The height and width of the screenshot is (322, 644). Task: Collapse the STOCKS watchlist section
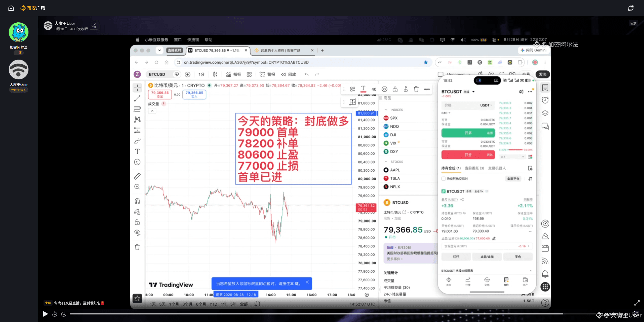point(386,162)
